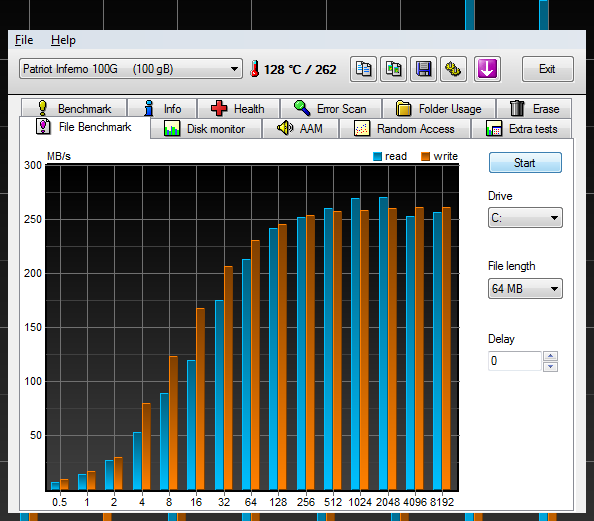Open the Drive C: dropdown

tap(525, 217)
